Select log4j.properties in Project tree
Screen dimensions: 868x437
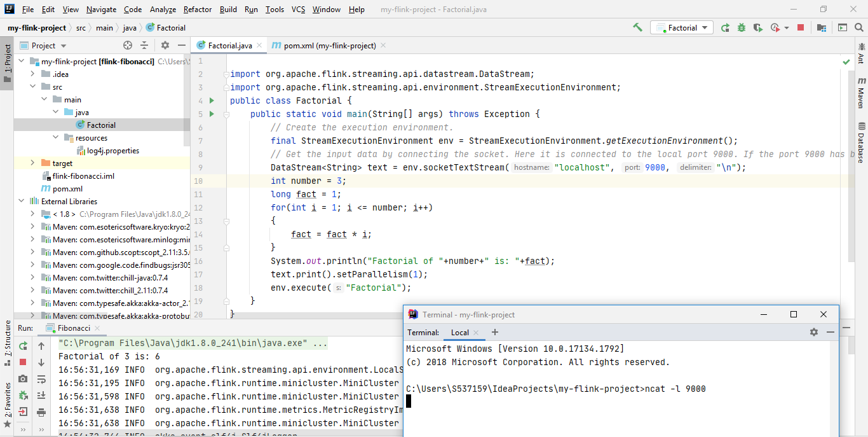point(112,151)
